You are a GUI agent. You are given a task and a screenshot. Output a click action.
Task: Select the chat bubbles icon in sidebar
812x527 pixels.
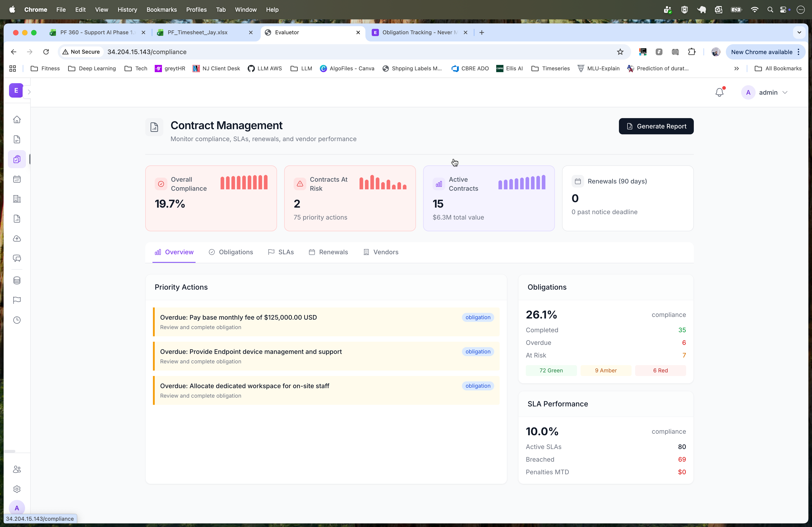point(17,258)
